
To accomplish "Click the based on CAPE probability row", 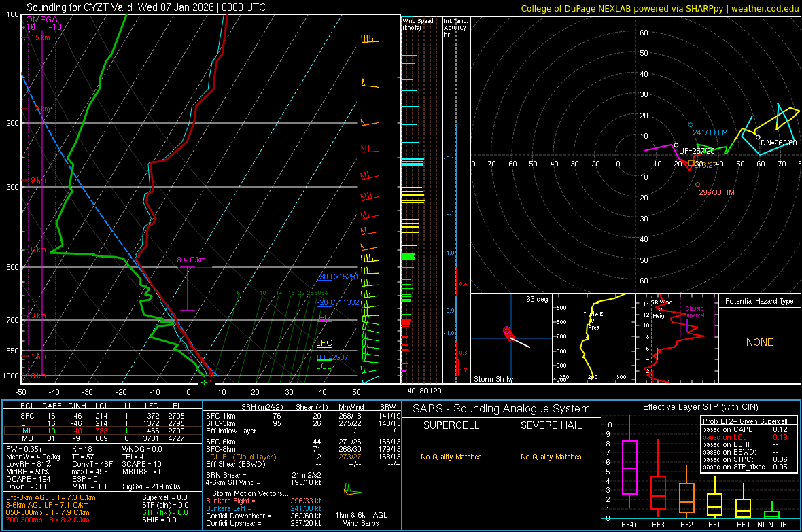I will pos(745,429).
